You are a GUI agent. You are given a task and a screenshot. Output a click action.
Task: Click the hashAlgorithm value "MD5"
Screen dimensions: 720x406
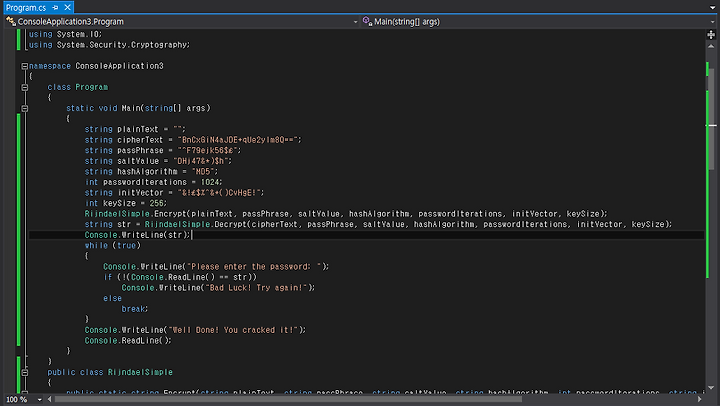click(203, 172)
